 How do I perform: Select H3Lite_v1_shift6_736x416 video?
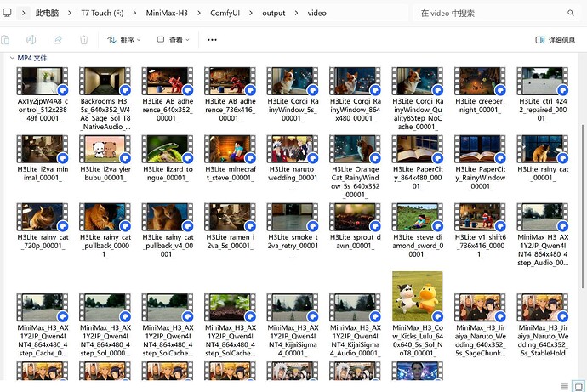480,230
